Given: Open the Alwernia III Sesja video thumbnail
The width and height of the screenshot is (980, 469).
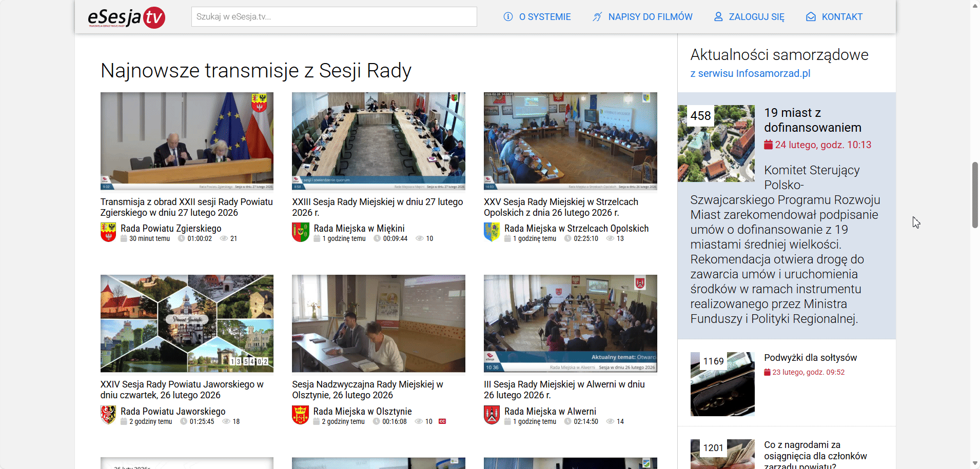Looking at the screenshot, I should [x=570, y=323].
